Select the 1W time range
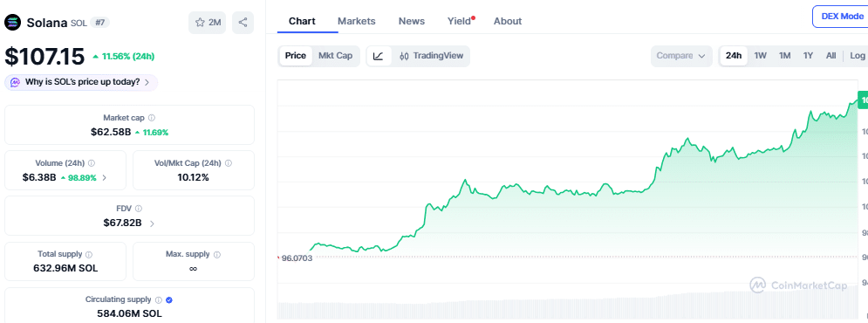868x323 pixels. pos(761,56)
